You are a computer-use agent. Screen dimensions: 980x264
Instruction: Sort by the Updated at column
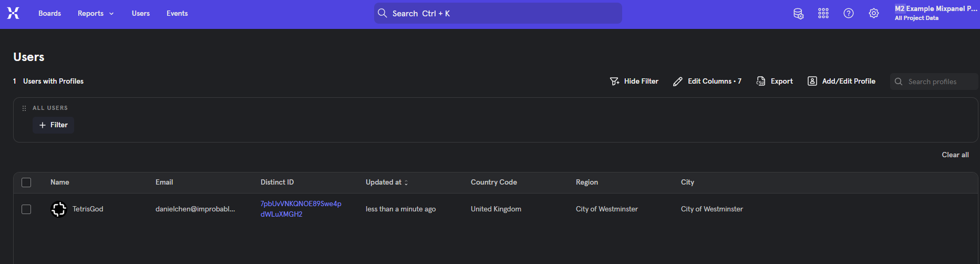click(x=386, y=182)
